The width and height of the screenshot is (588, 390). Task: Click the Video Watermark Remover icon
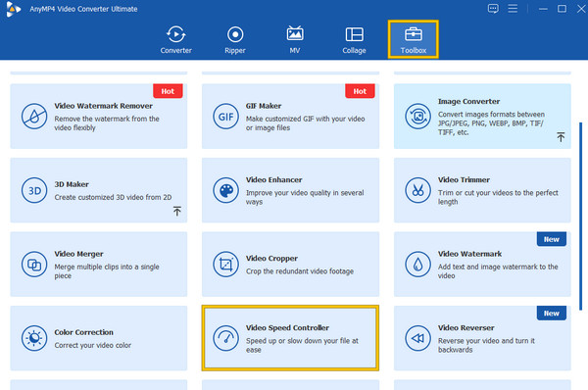coord(34,117)
